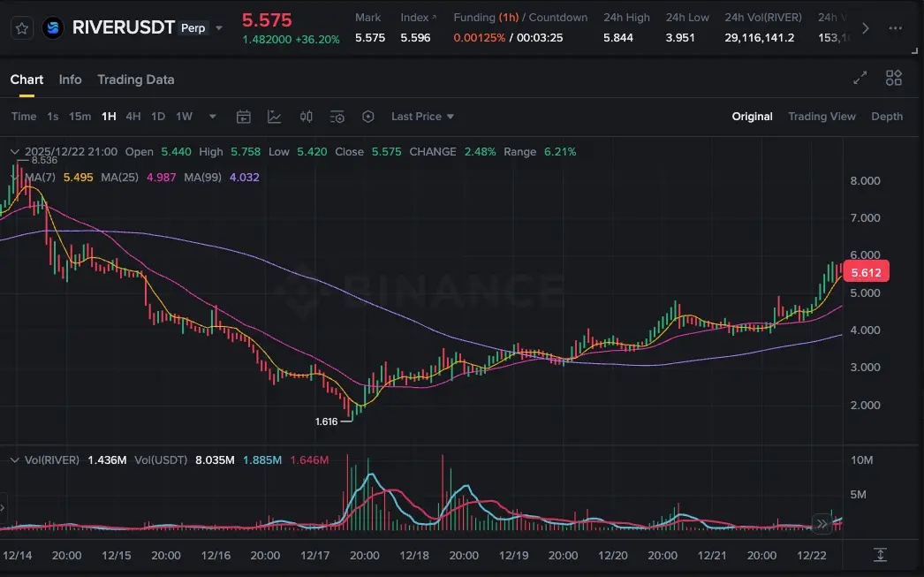Open the Info tab
Image resolution: width=924 pixels, height=577 pixels.
click(x=70, y=80)
